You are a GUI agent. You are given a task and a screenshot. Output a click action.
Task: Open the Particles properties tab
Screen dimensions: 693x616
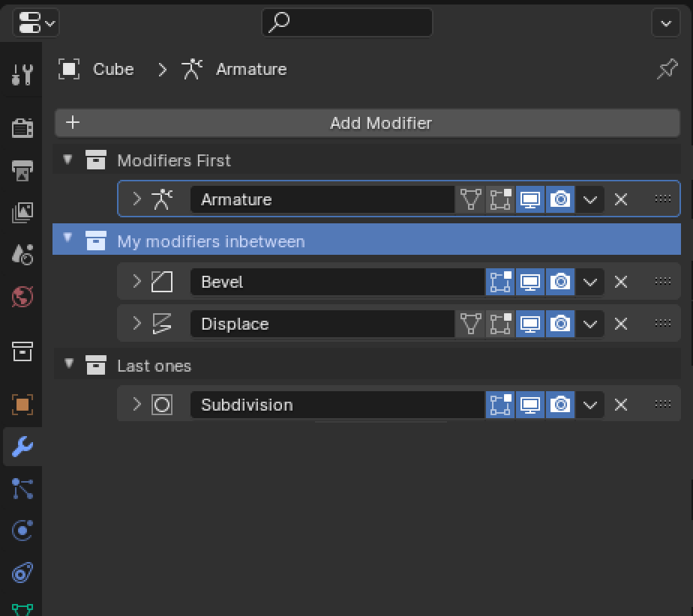(x=22, y=489)
